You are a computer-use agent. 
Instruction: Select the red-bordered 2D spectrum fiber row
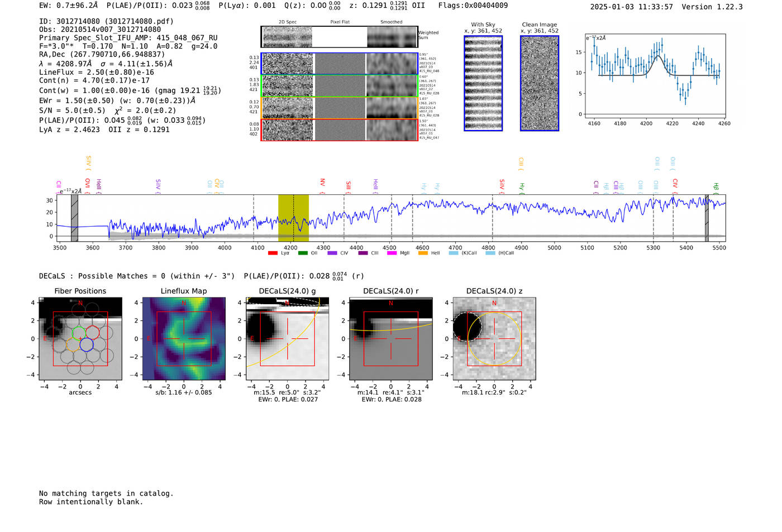[340, 130]
